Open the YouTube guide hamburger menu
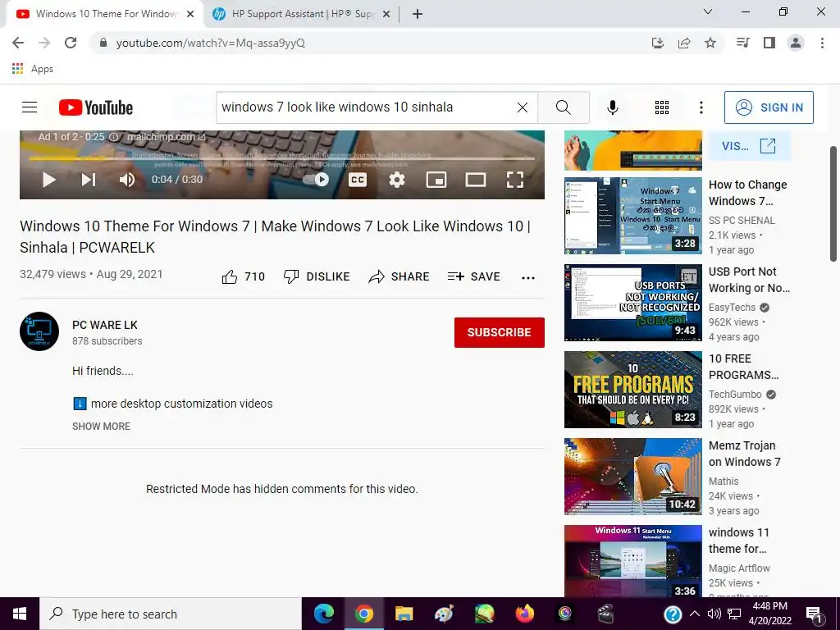Viewport: 840px width, 630px height. pos(30,107)
